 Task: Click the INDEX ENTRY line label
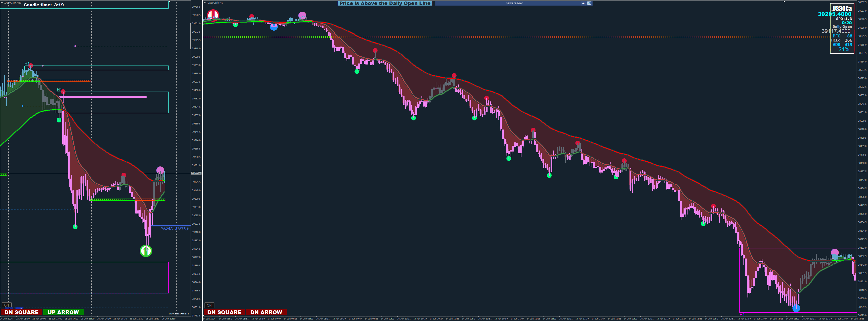[x=175, y=229]
